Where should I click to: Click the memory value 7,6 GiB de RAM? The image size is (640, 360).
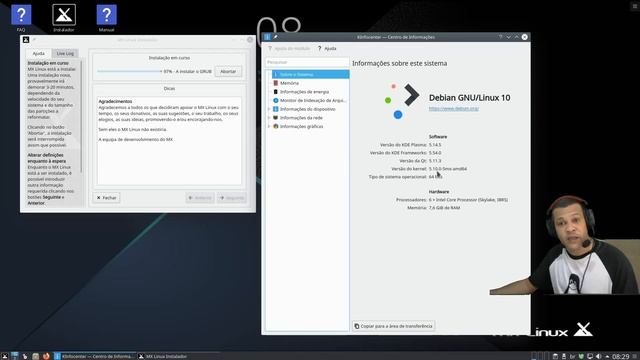444,208
